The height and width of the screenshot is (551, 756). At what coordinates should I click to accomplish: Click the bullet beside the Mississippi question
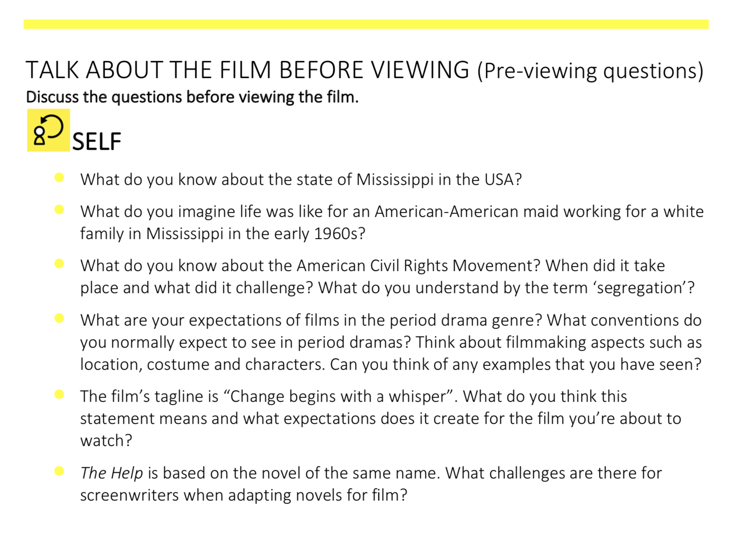point(59,178)
